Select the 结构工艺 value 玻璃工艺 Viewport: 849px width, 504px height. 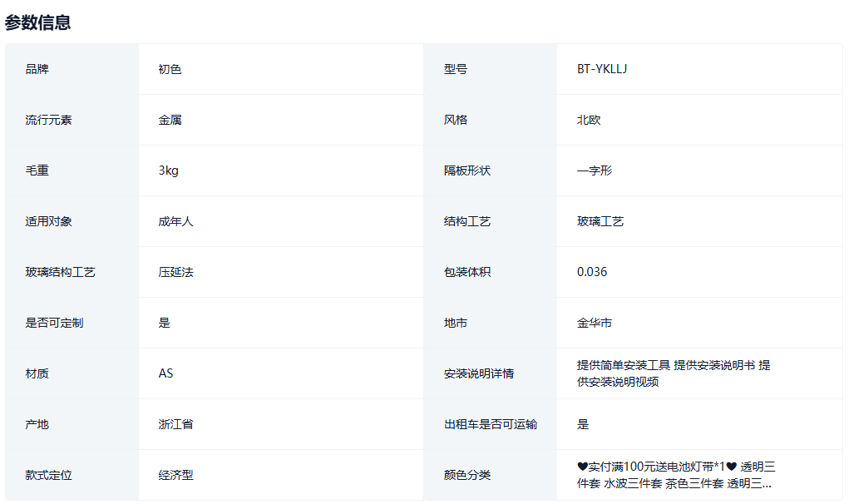point(600,221)
